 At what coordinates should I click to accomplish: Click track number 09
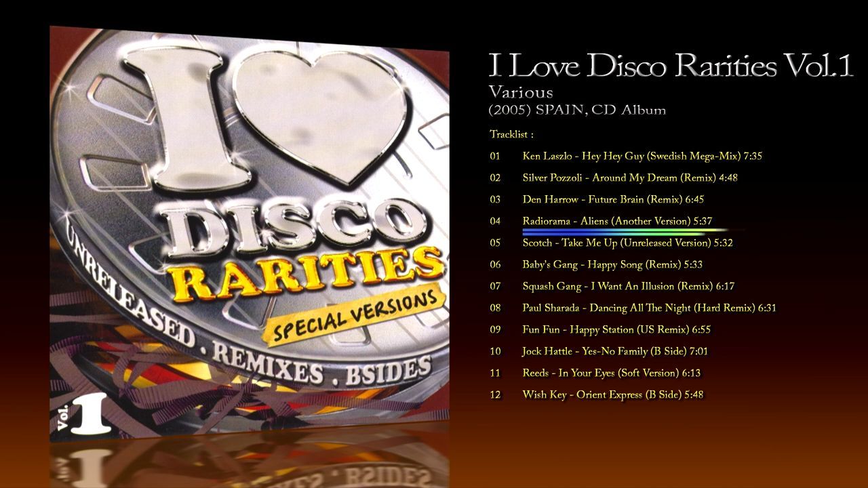(494, 329)
